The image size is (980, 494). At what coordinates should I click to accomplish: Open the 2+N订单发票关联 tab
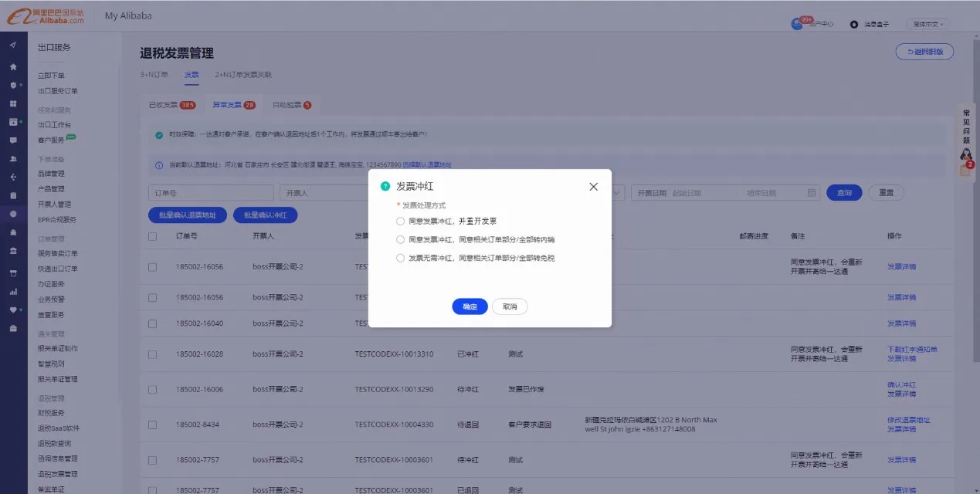tap(243, 75)
